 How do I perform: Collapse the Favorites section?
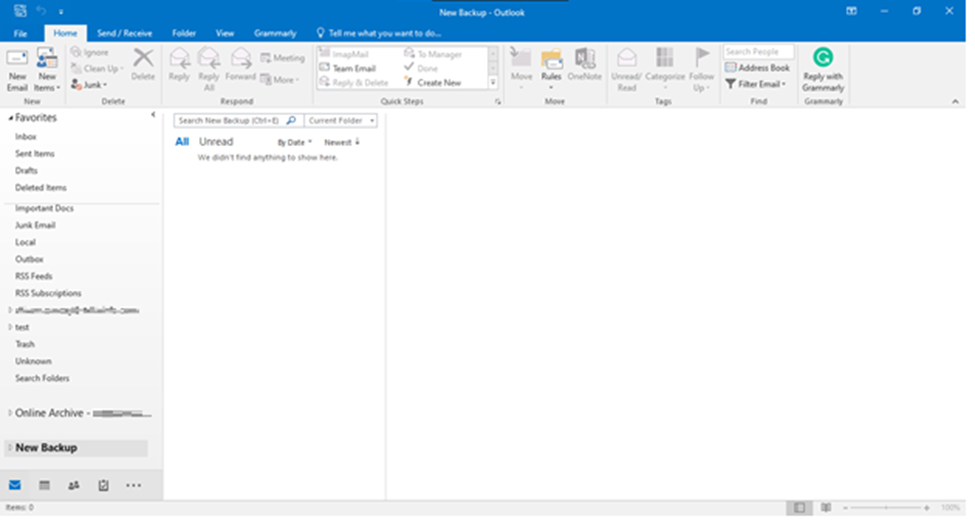[x=11, y=118]
